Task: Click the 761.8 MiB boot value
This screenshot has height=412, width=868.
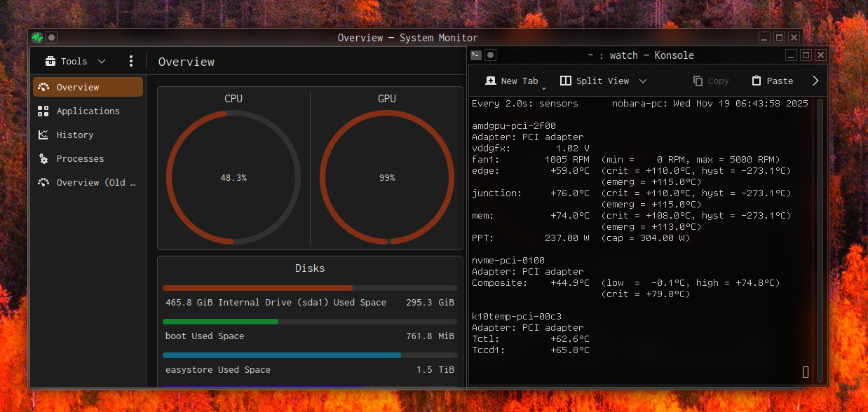Action: coord(430,336)
